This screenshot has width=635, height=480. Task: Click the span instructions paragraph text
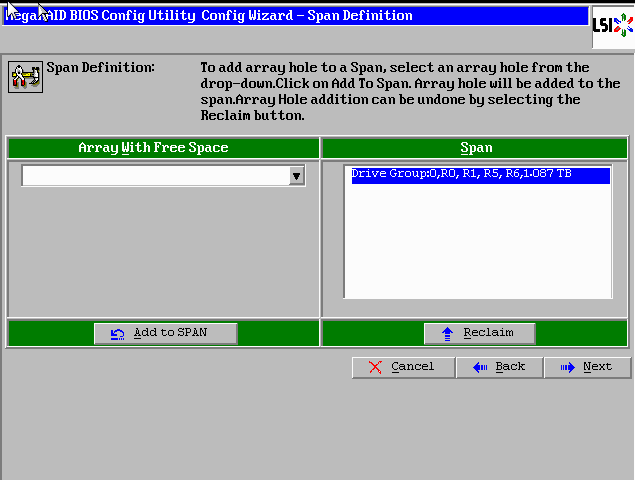tap(410, 91)
